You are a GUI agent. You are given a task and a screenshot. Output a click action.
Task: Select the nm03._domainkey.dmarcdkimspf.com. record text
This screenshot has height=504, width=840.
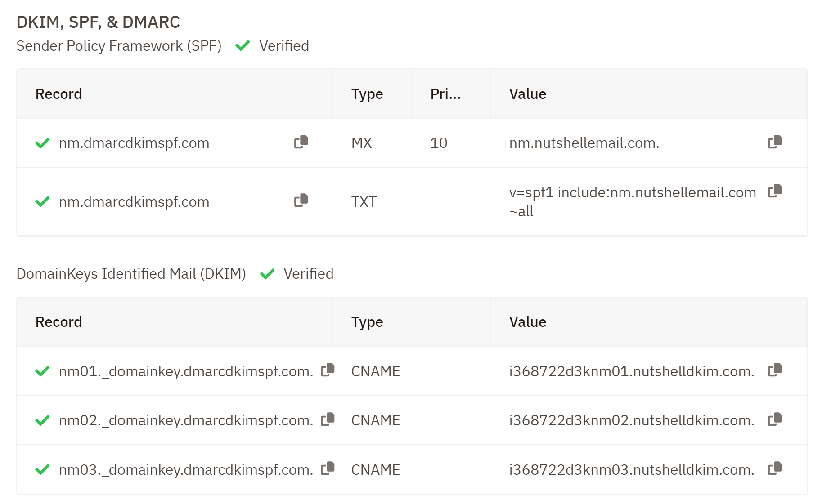click(186, 470)
